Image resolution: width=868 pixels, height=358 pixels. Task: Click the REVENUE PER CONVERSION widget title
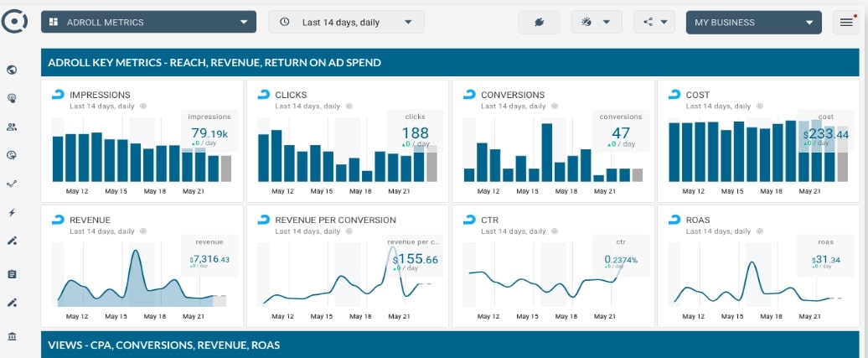(x=335, y=220)
